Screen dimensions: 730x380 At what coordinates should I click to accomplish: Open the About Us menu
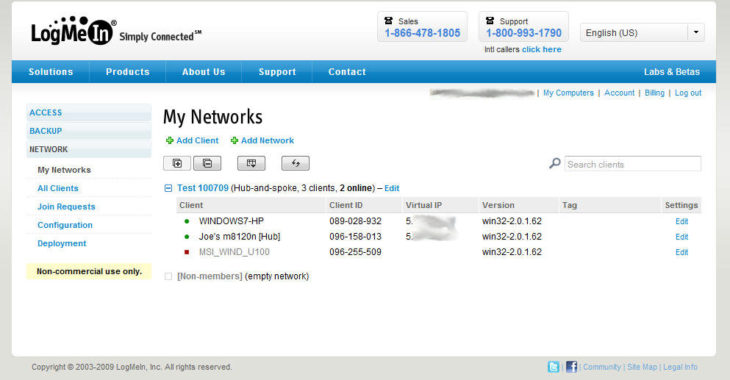pyautogui.click(x=203, y=72)
